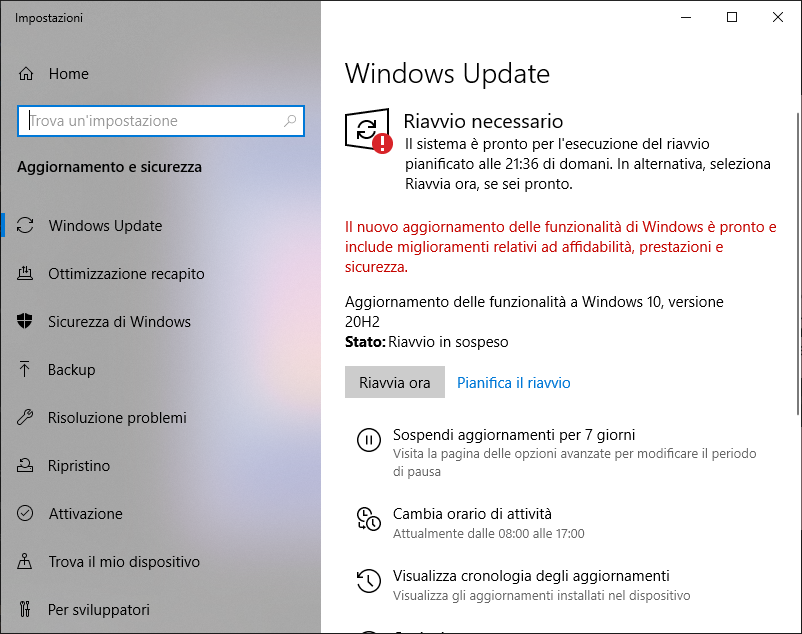Click the Windows Update sync arrows icon
Image resolution: width=802 pixels, height=634 pixels.
(x=25, y=225)
